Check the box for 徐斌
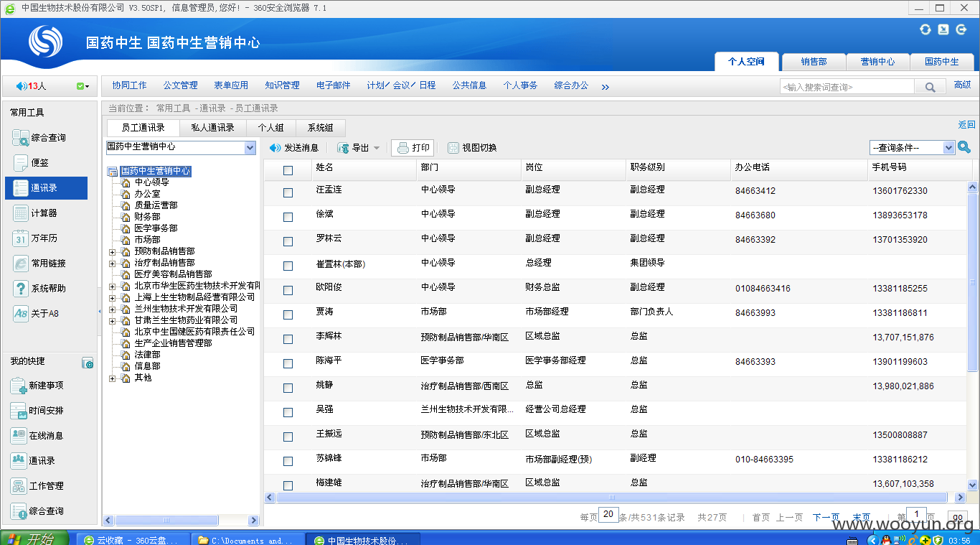The image size is (980, 545). click(288, 217)
